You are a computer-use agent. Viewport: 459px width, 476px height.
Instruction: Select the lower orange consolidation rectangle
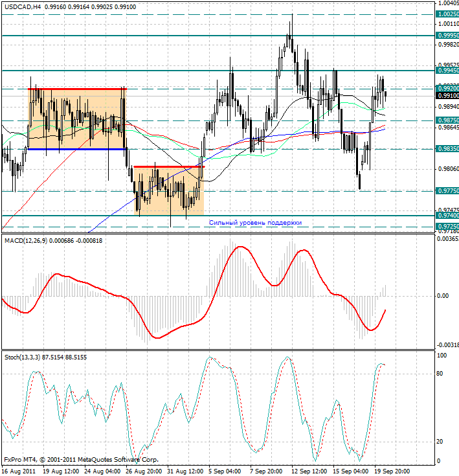point(168,191)
